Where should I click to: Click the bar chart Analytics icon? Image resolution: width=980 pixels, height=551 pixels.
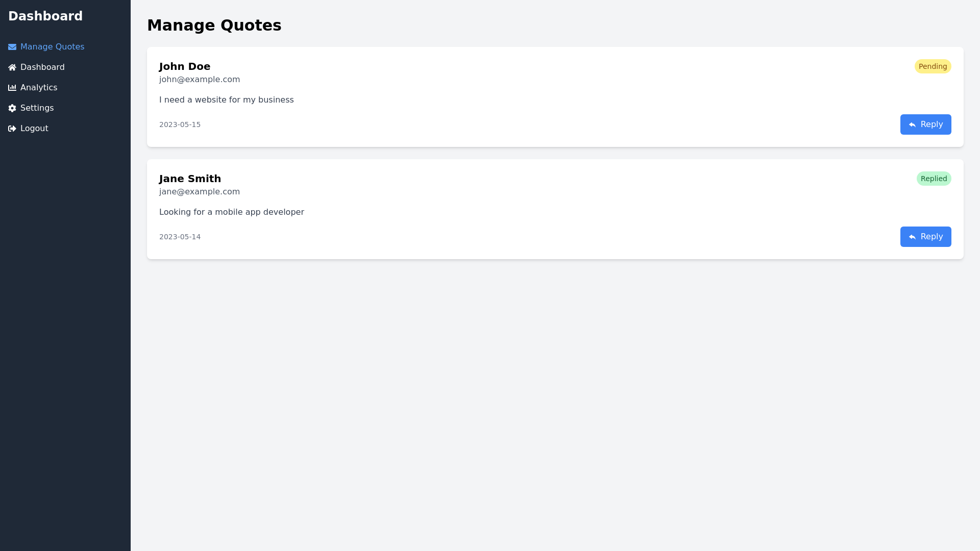click(x=12, y=88)
